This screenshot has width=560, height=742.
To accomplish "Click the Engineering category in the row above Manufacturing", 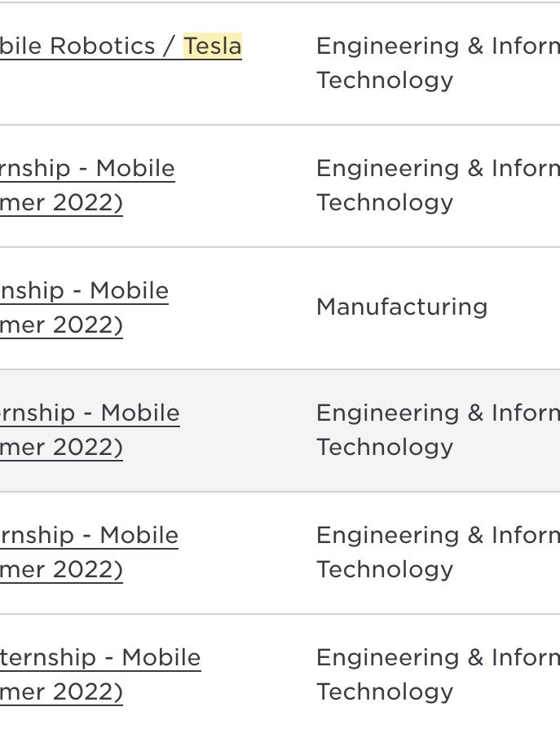I will [438, 186].
